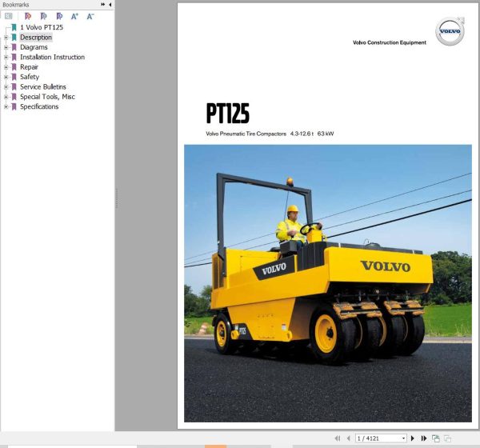This screenshot has width=480, height=448.
Task: Increase bookmark text size with A+ icon
Action: [x=74, y=16]
